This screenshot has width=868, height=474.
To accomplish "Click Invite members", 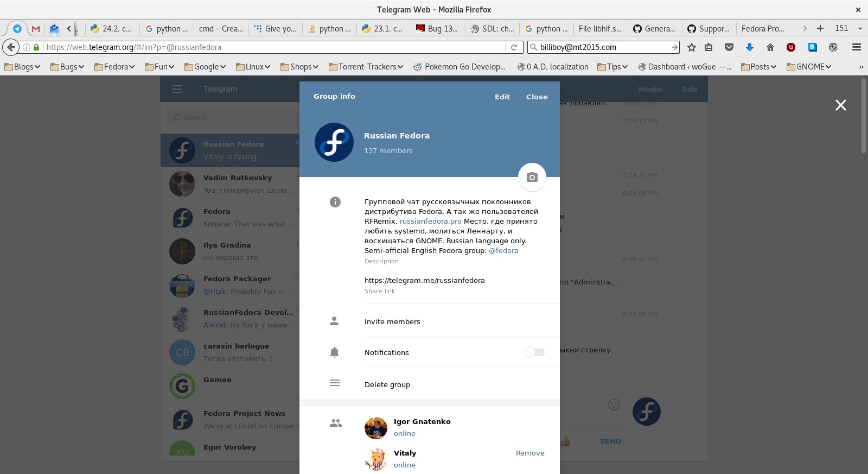I will tap(392, 321).
